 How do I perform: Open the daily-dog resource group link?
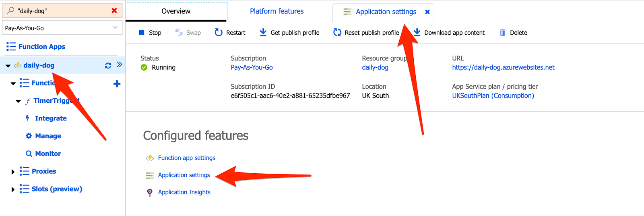pyautogui.click(x=375, y=67)
